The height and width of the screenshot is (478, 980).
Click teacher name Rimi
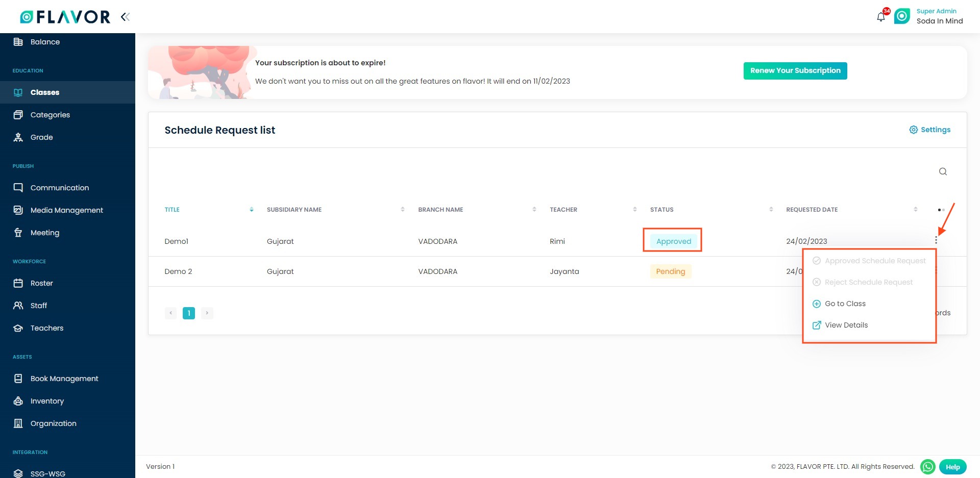[557, 241]
